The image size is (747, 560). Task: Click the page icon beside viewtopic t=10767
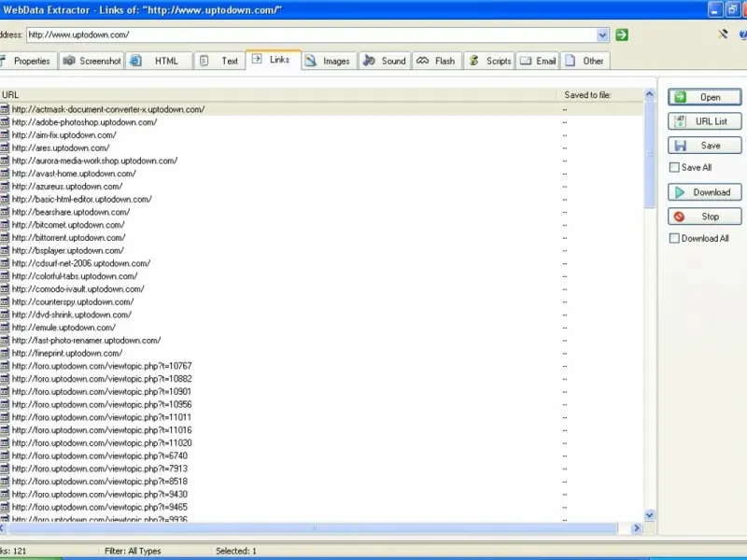[5, 366]
